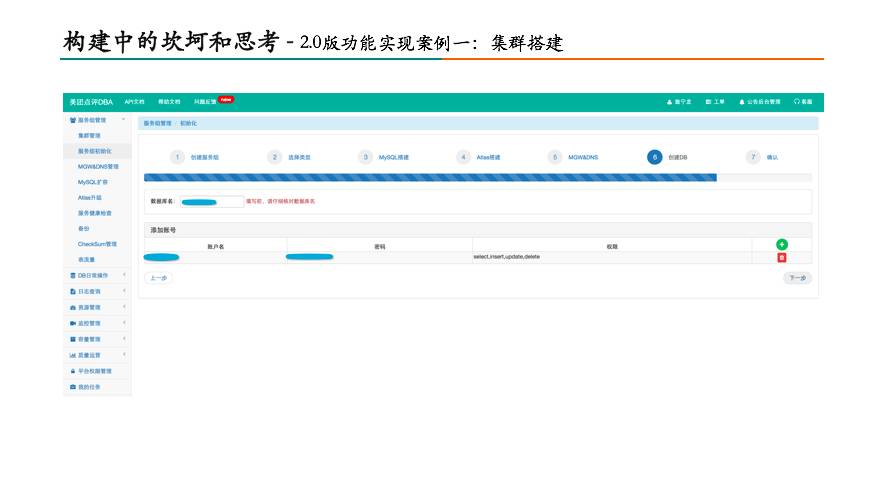This screenshot has width=889, height=496.
Task: Open Atlas升级 sidebar entry
Action: click(x=90, y=198)
